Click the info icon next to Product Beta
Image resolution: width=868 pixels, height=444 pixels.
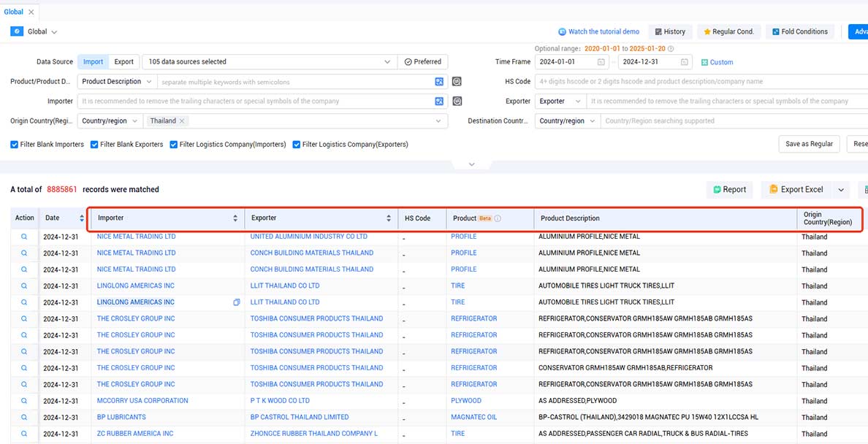coord(498,218)
